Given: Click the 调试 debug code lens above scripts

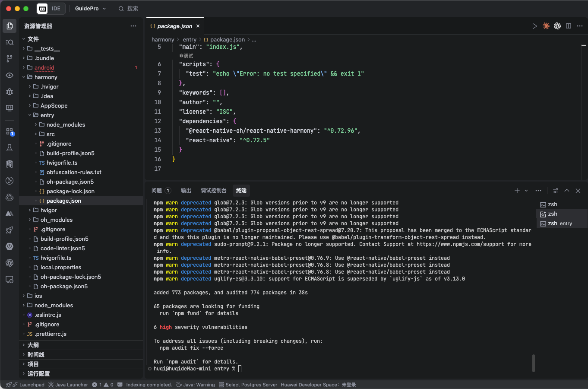Looking at the screenshot, I should pos(187,56).
